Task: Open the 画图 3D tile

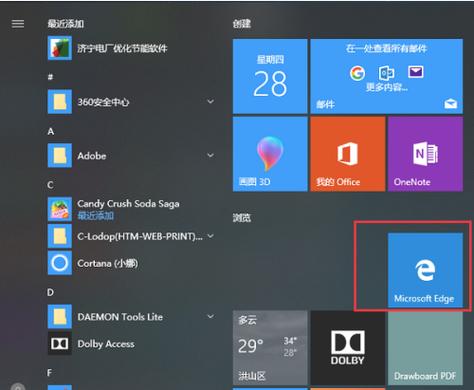Action: coord(270,154)
